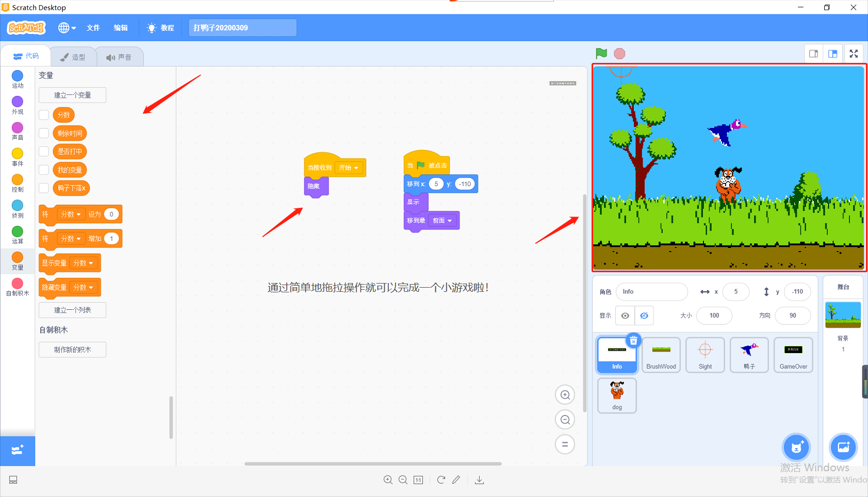Screen dimensions: 868x497
Task: Click the value 0 in 设为 block
Action: pos(111,214)
